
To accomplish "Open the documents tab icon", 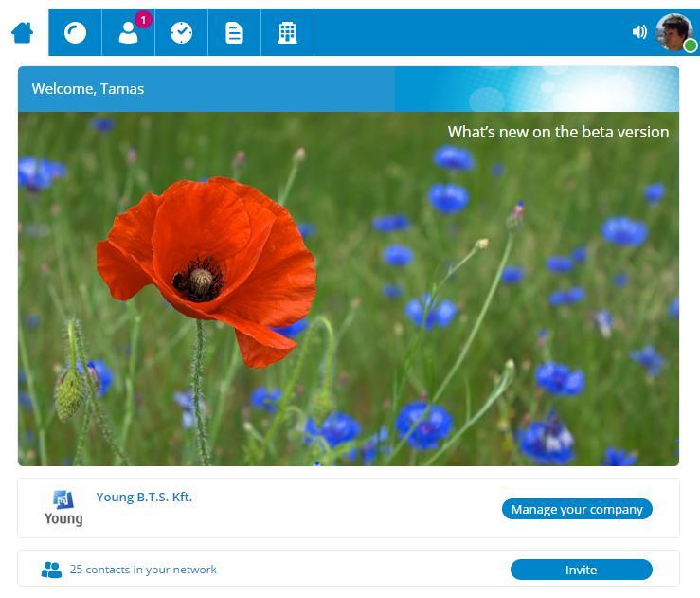I will [x=234, y=32].
